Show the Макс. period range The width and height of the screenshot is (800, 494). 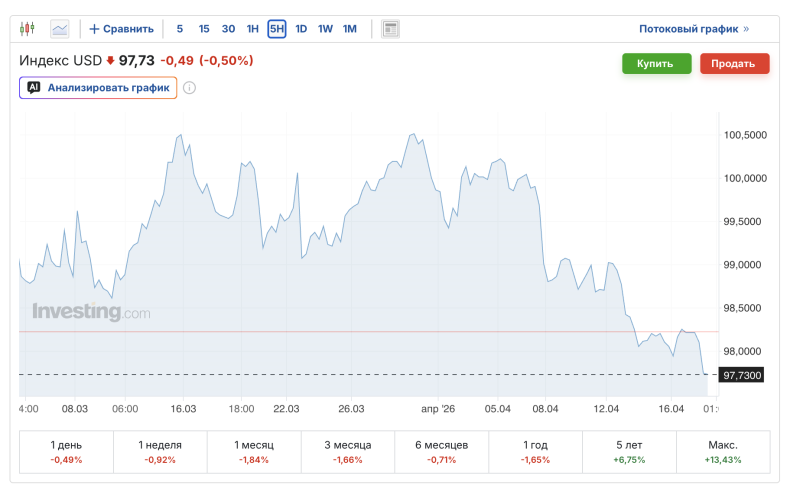(723, 451)
